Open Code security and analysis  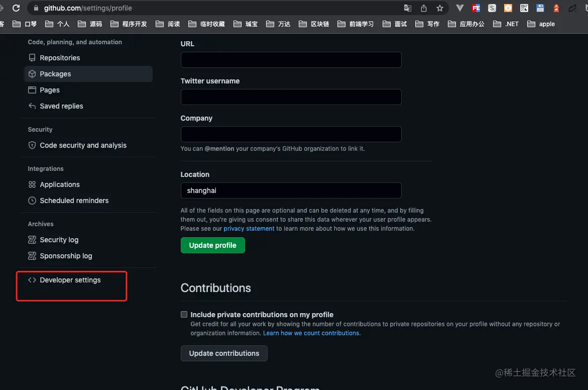pos(88,145)
